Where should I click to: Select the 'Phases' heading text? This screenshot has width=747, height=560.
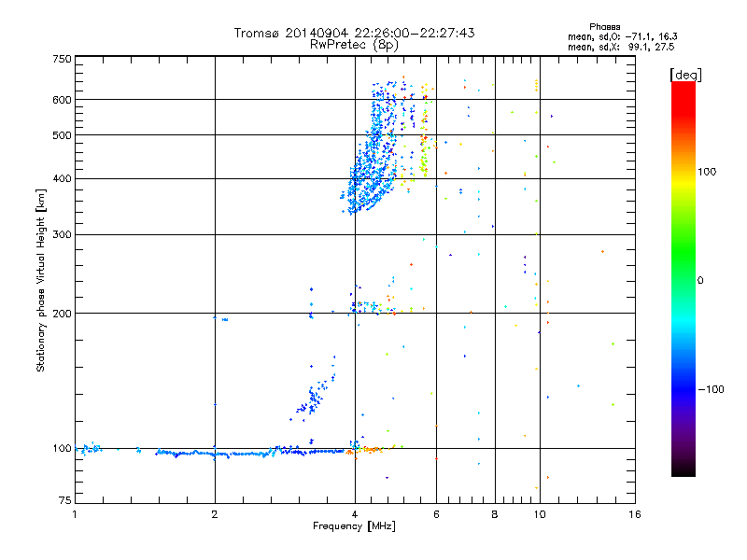(x=604, y=27)
